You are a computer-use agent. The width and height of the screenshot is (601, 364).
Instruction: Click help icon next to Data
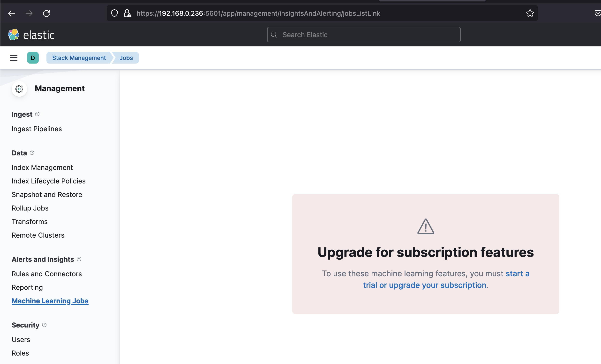coord(32,153)
